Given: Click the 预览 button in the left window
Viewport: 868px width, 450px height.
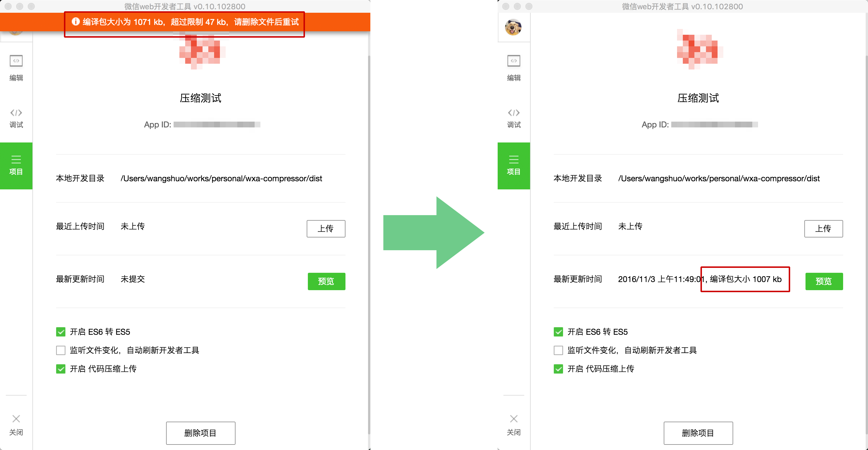Looking at the screenshot, I should (326, 281).
